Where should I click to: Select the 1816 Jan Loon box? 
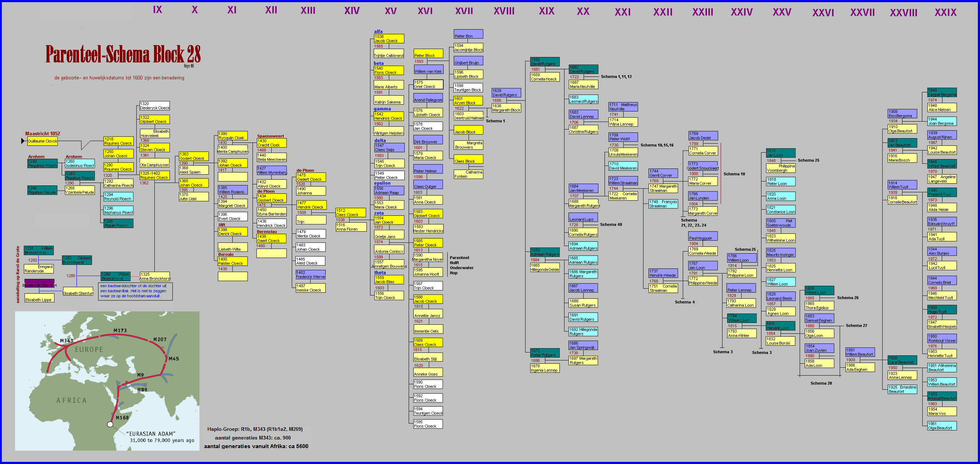point(780,153)
